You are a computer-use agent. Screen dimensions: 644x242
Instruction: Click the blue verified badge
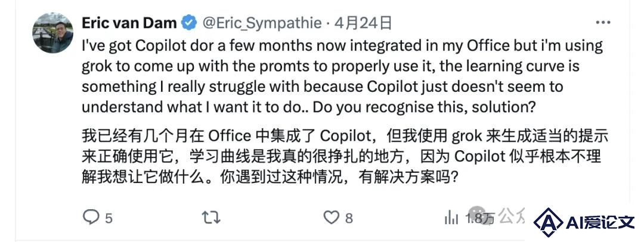click(x=189, y=23)
